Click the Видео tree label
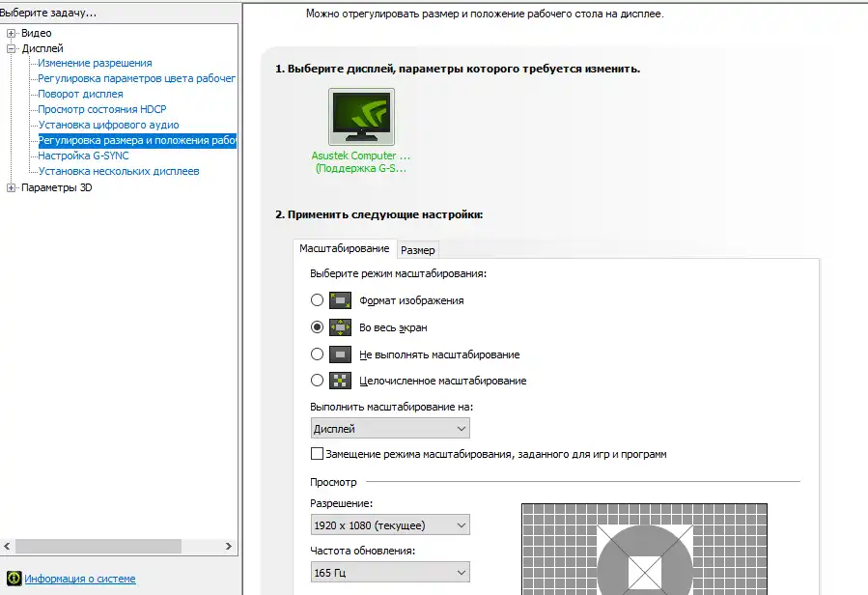The image size is (868, 595). coord(36,33)
